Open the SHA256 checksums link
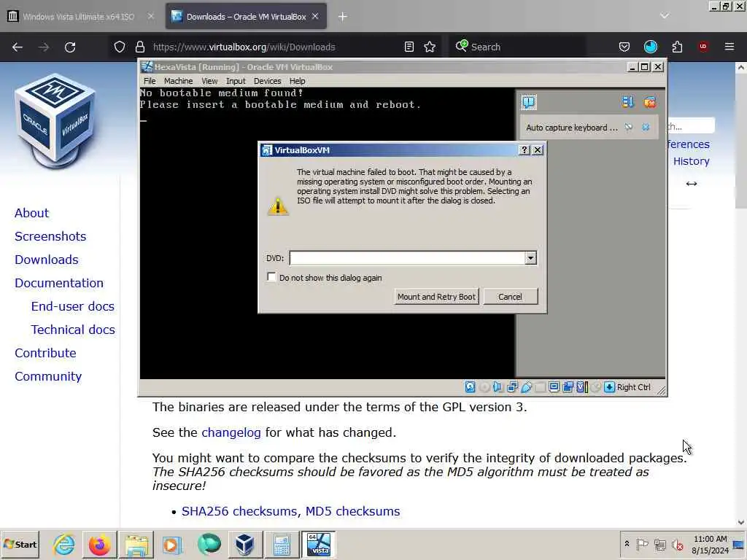 241,511
